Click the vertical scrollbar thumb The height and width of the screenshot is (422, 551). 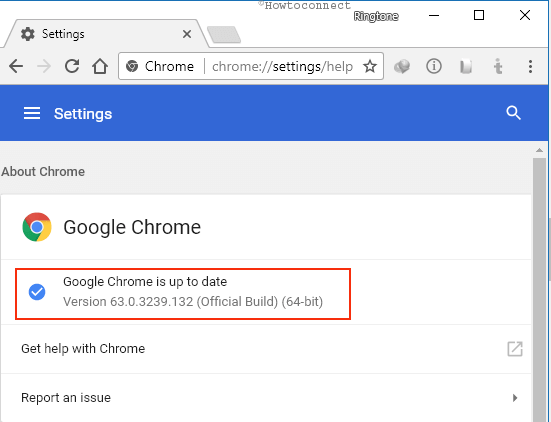click(539, 290)
